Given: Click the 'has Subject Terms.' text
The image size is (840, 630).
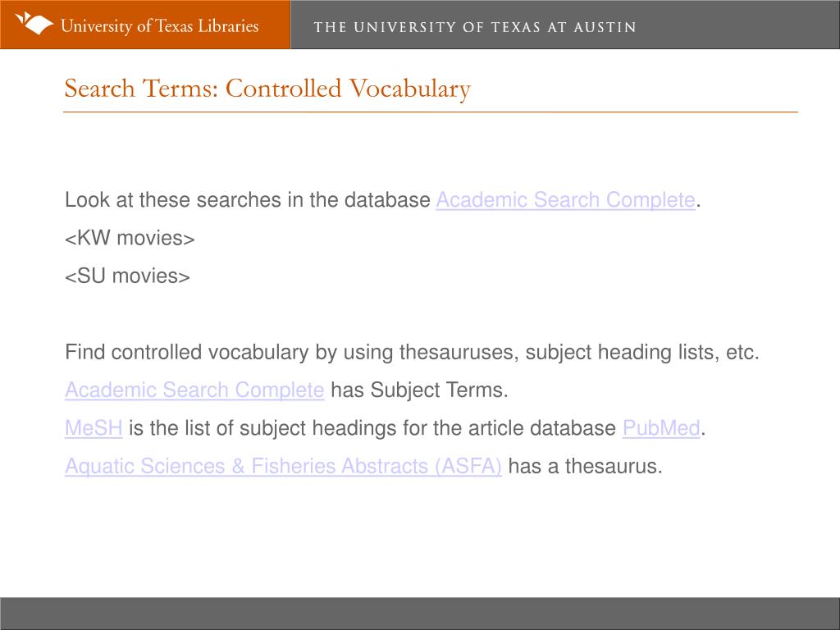Looking at the screenshot, I should [419, 390].
